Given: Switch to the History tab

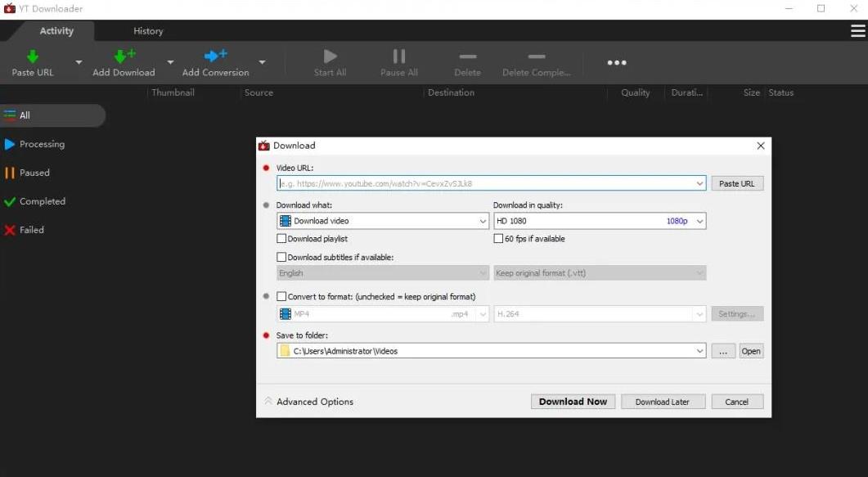Looking at the screenshot, I should coord(148,31).
